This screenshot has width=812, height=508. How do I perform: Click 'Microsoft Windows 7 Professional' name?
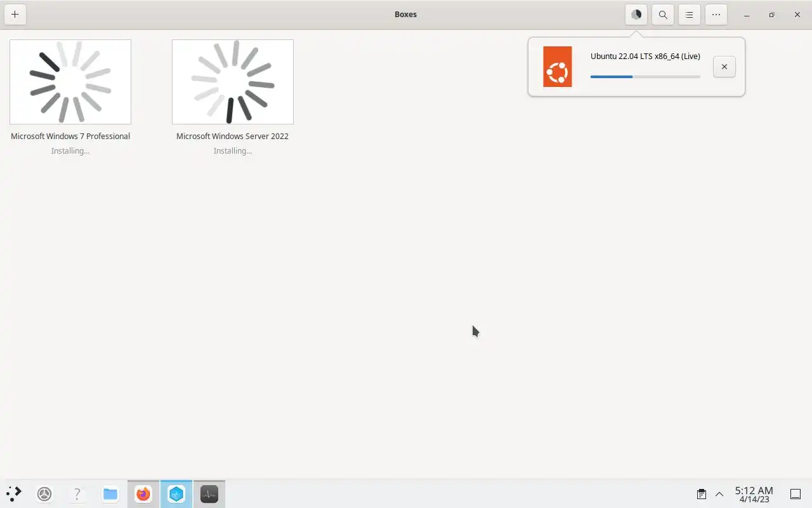70,136
